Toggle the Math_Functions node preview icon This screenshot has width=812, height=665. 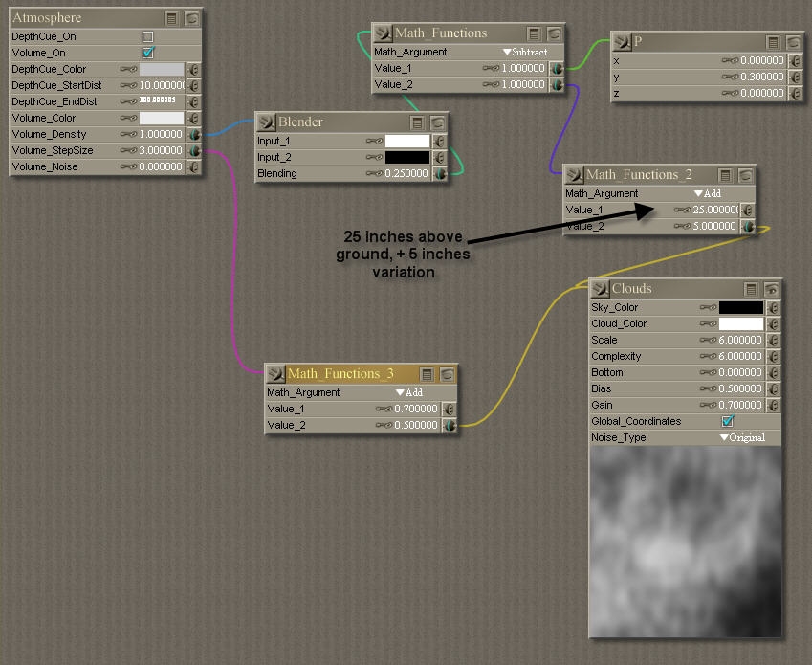(554, 34)
